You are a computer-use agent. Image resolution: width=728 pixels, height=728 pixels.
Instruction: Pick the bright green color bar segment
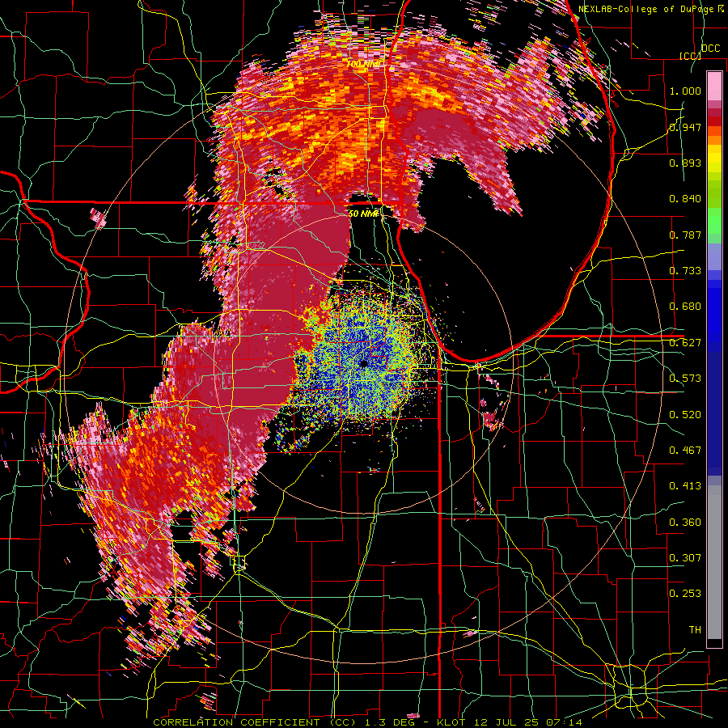pyautogui.click(x=714, y=221)
